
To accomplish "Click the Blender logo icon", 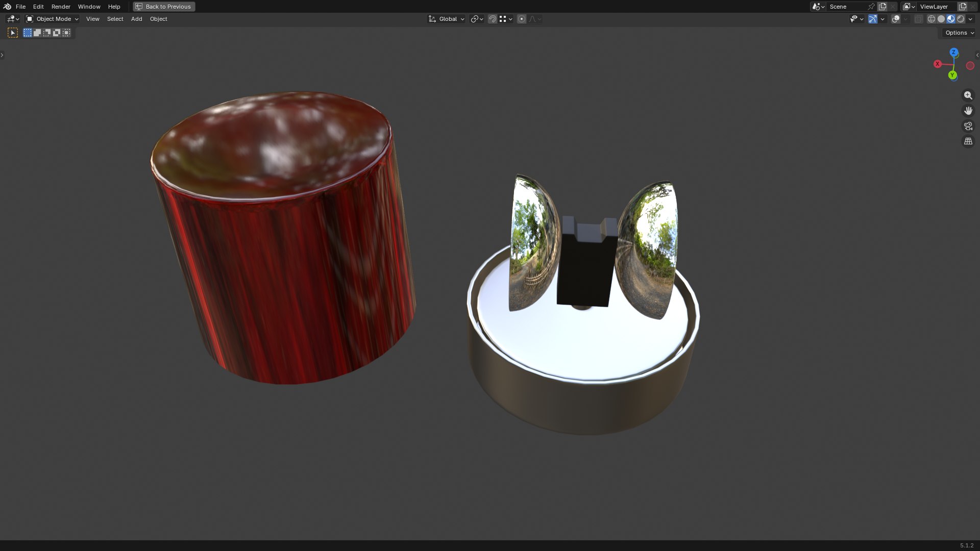I will click(x=7, y=7).
